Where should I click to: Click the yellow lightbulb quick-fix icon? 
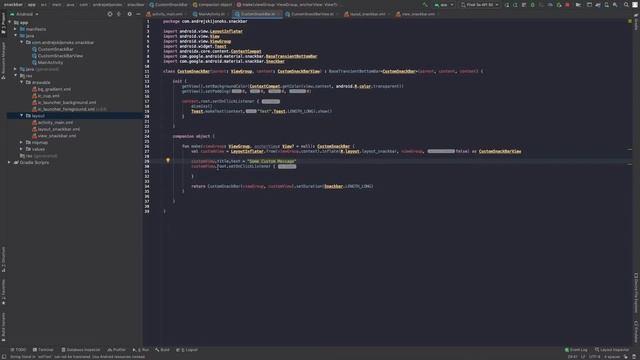tap(168, 161)
